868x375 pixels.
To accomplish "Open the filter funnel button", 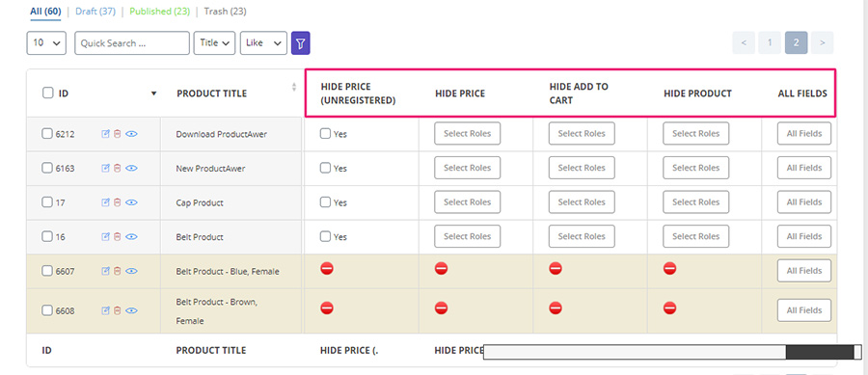I will 301,43.
